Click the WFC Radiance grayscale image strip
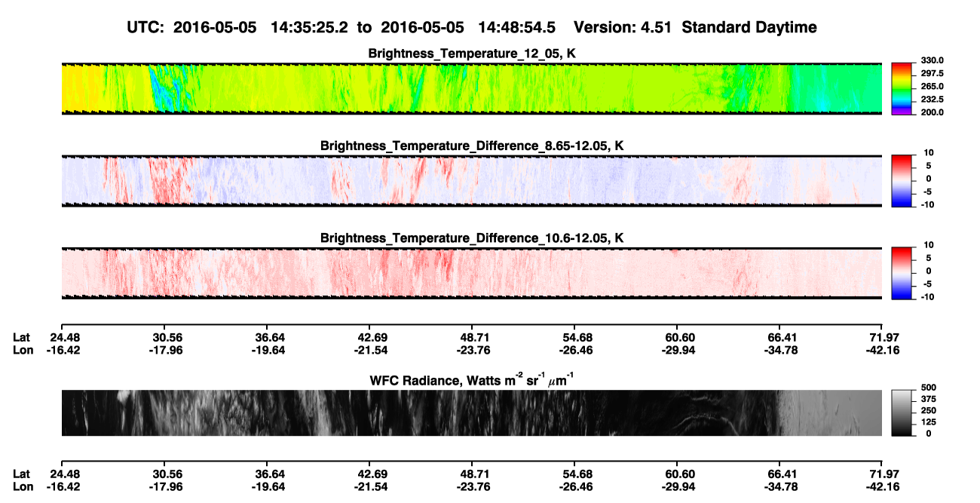Viewport: 980px width, 503px height. (472, 413)
